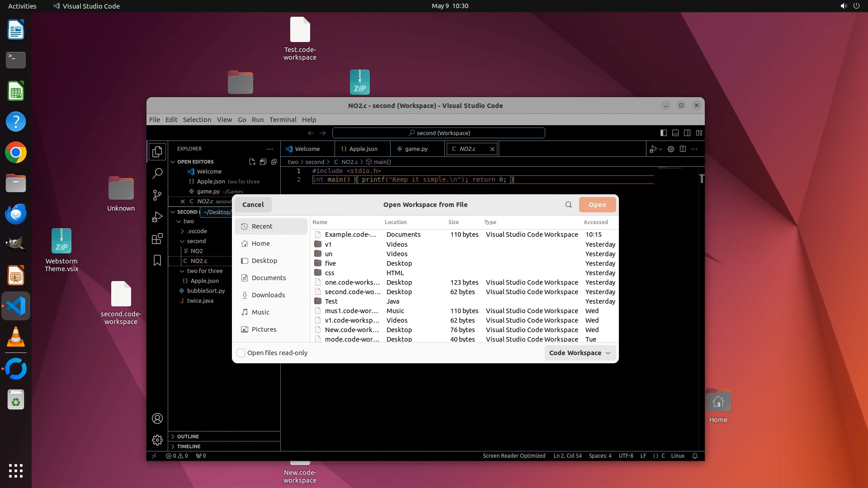Image resolution: width=868 pixels, height=488 pixels.
Task: Open the Run and Debug view icon
Action: (x=157, y=217)
